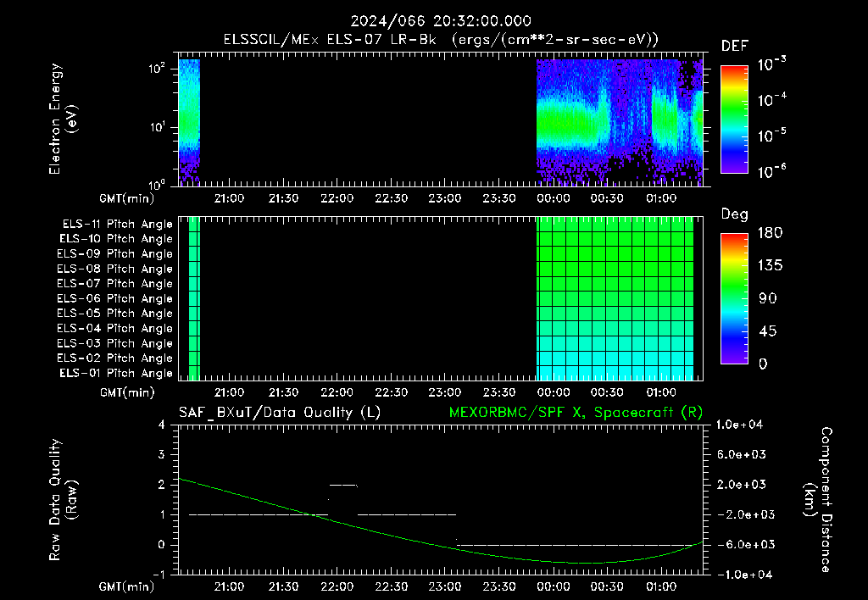Click ELS-10 Pitch Angle row label
This screenshot has width=868, height=600.
pyautogui.click(x=116, y=239)
